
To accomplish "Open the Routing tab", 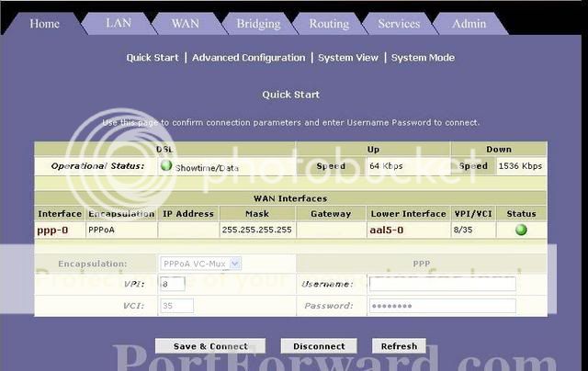I will [329, 24].
